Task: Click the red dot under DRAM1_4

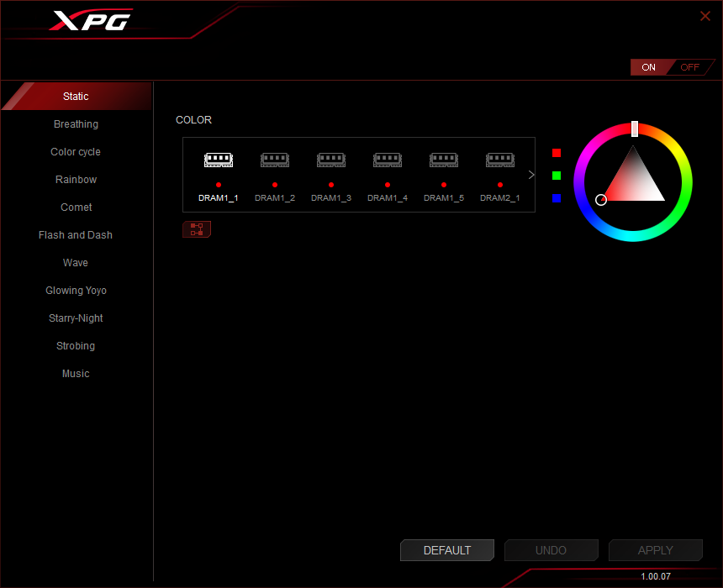Action: [x=388, y=185]
